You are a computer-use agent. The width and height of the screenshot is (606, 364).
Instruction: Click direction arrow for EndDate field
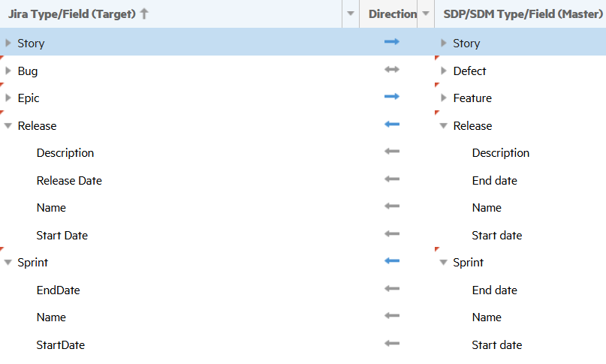tap(391, 290)
